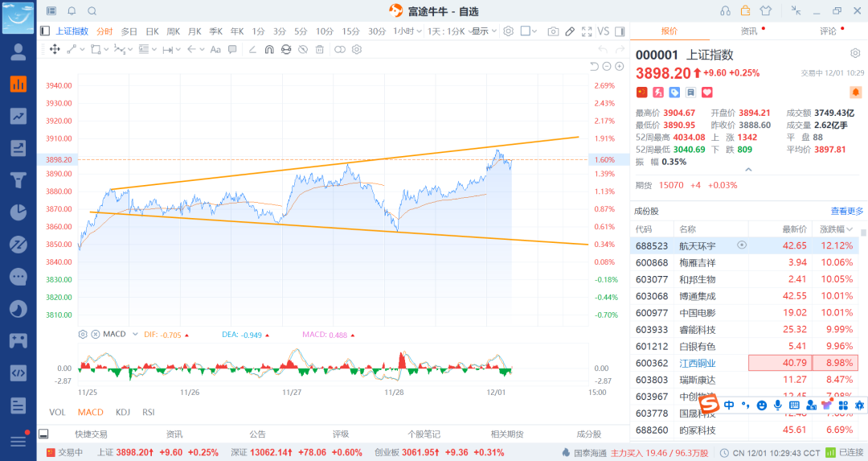The width and height of the screenshot is (868, 461).
Task: Open the search magnifier in title bar
Action: click(x=92, y=11)
